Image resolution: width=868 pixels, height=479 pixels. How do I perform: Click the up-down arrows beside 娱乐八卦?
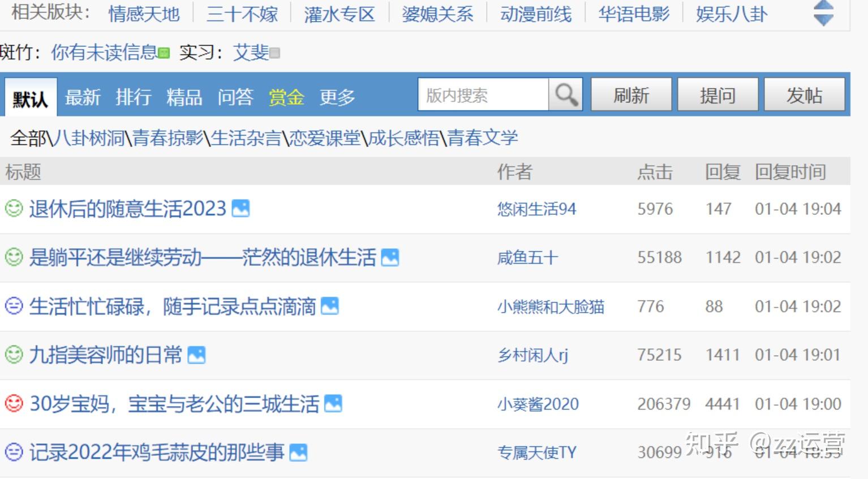(x=823, y=13)
